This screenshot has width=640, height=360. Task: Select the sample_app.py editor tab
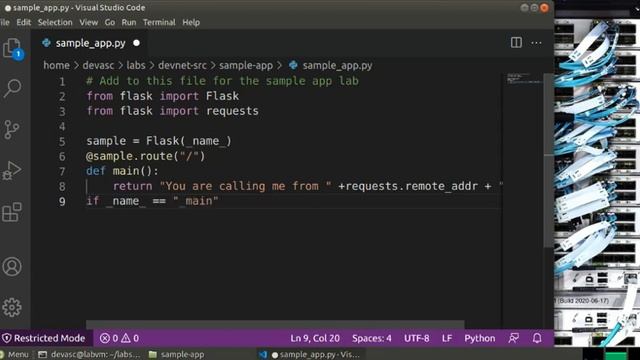90,43
